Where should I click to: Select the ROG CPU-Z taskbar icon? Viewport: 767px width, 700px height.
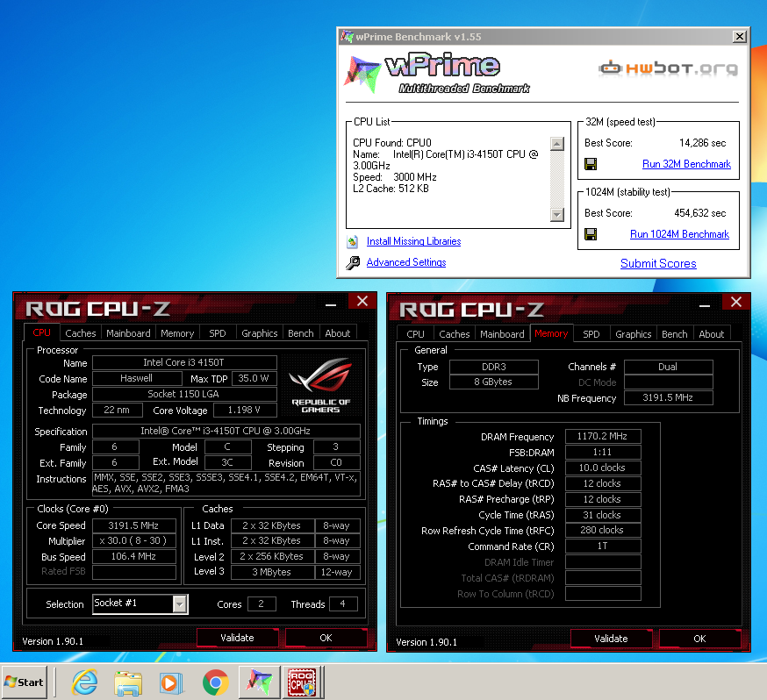[302, 682]
